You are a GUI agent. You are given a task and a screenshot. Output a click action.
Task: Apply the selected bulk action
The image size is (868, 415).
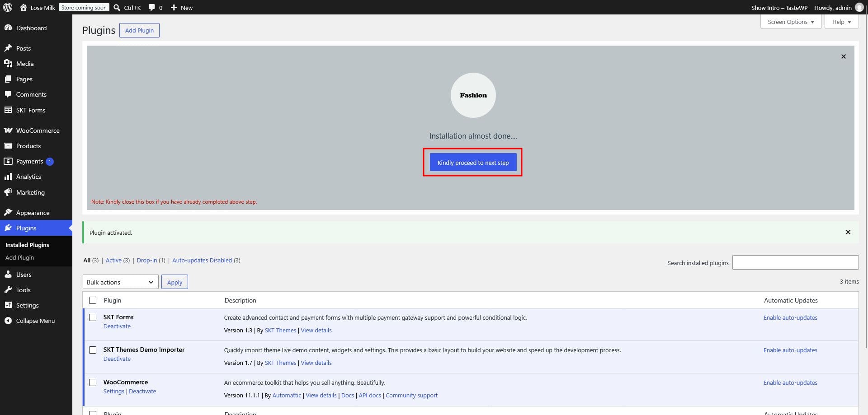point(175,282)
